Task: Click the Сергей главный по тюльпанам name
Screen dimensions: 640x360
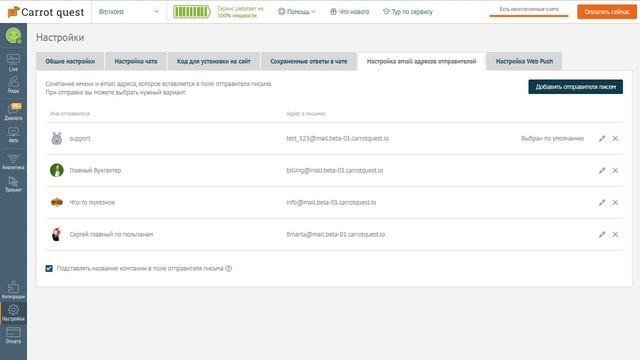Action: click(111, 234)
